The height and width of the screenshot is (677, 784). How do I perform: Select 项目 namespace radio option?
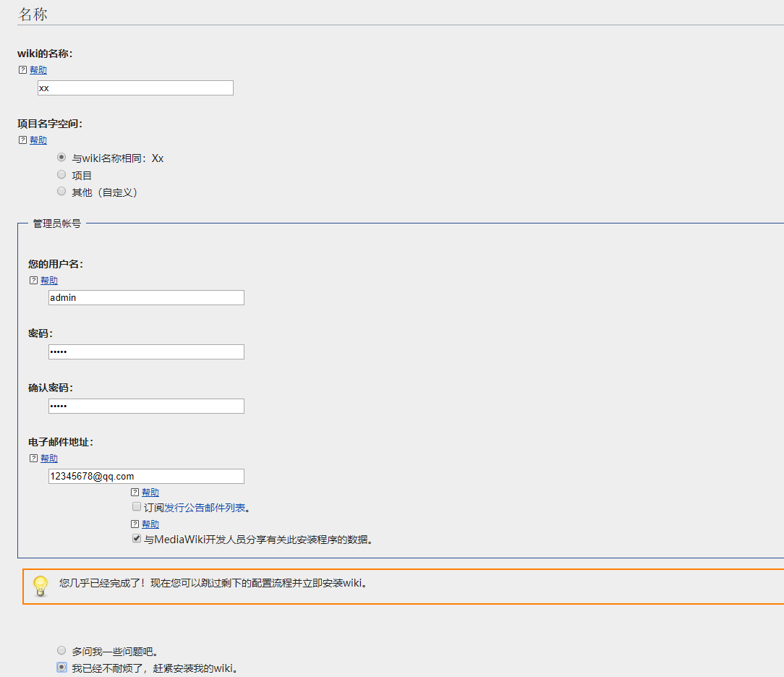61,174
